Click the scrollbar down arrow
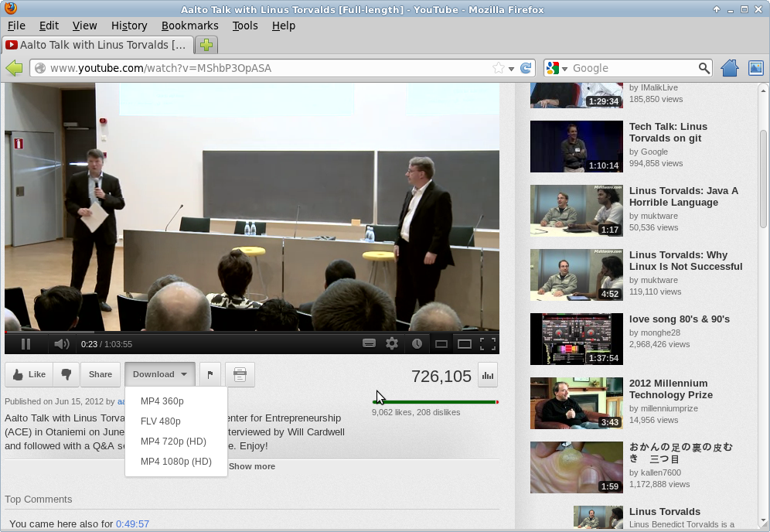770x532 pixels. click(x=762, y=520)
